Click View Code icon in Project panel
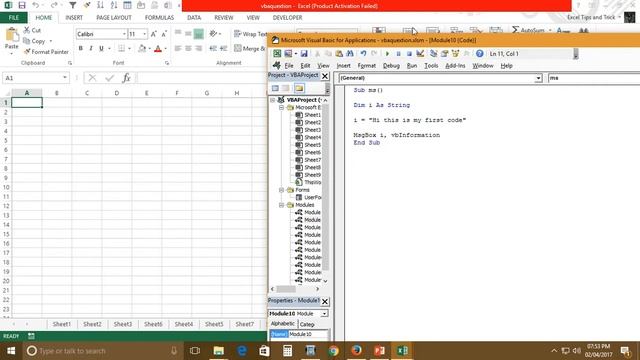 275,88
